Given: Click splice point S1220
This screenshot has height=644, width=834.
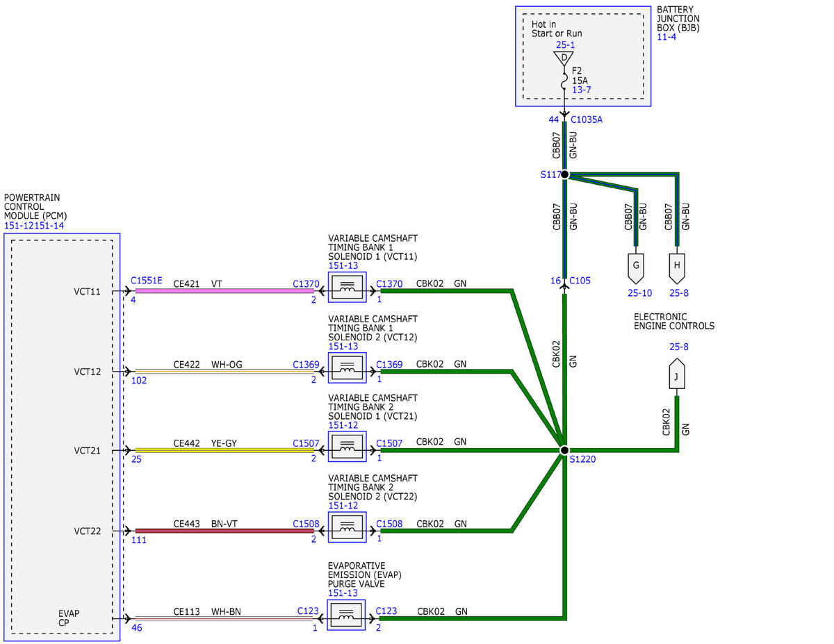Looking at the screenshot, I should coord(564,450).
